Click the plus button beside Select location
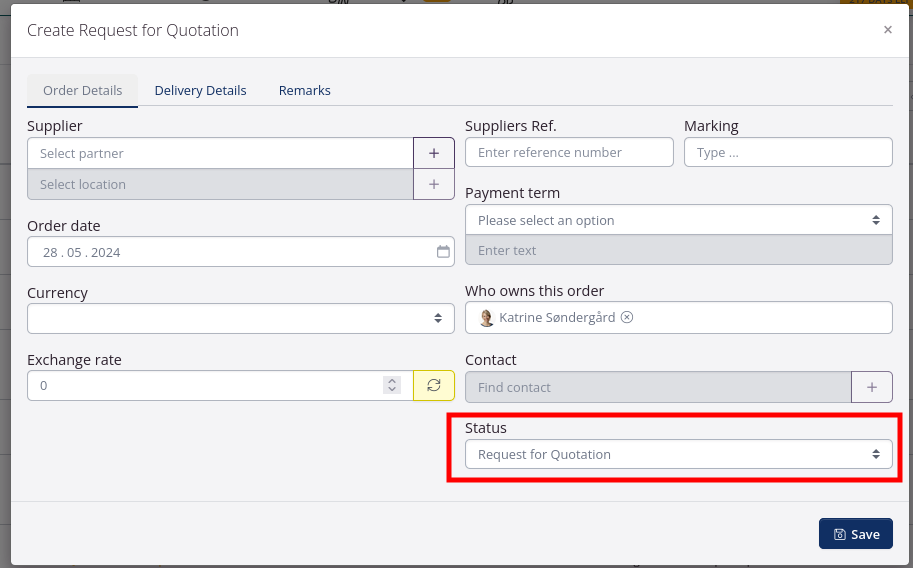The image size is (913, 568). 434,184
